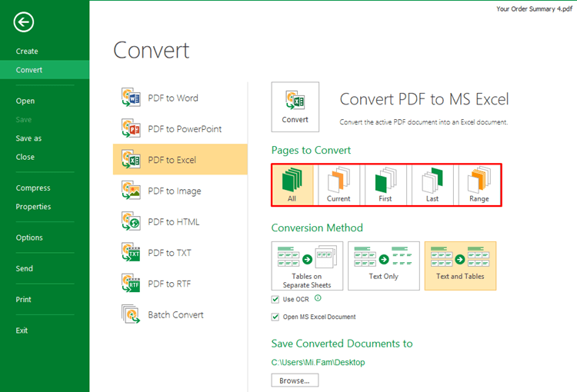Click the PDF to Word label
Viewport: 577px width, 392px height.
(x=173, y=98)
